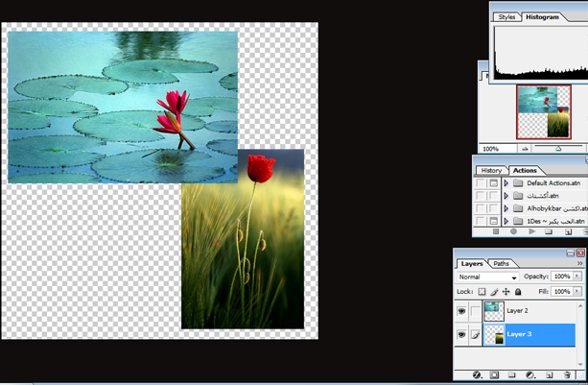The image size is (588, 385).
Task: Switch to the Paths tab
Action: click(x=502, y=263)
